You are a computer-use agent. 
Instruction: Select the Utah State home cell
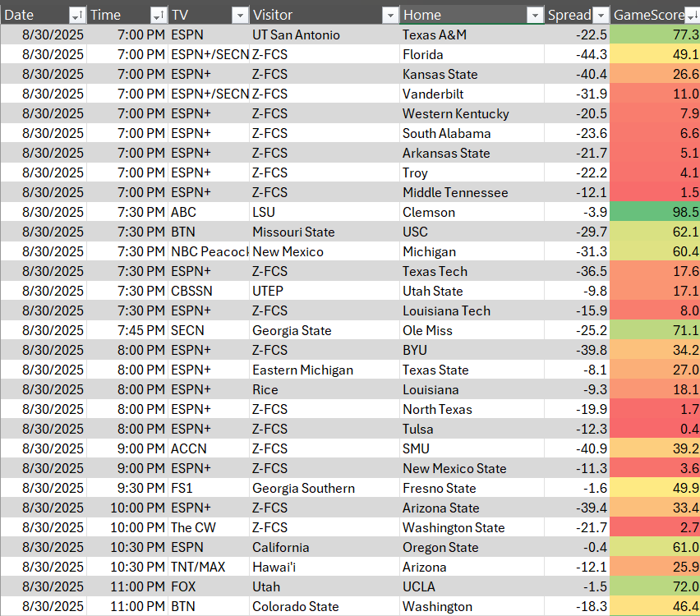coord(472,291)
